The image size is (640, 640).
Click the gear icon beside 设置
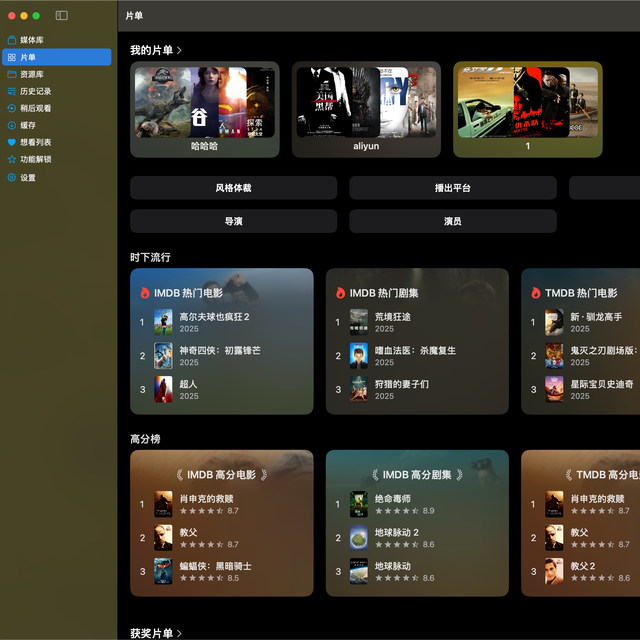point(12,177)
